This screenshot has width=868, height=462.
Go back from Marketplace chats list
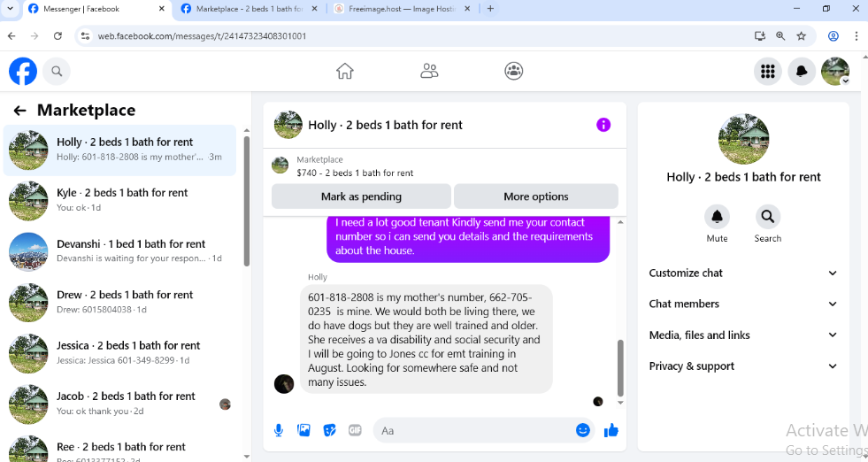[x=20, y=111]
